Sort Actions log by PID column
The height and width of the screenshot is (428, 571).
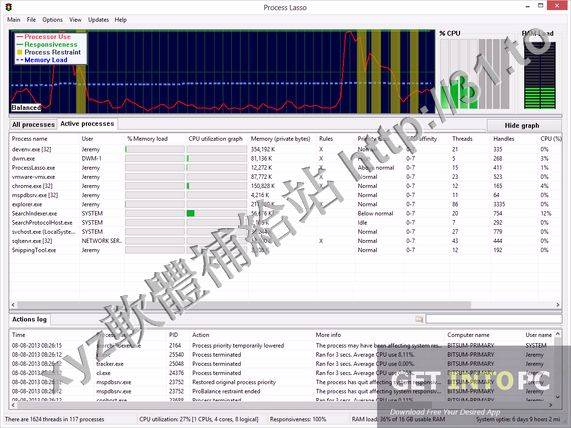[173, 335]
